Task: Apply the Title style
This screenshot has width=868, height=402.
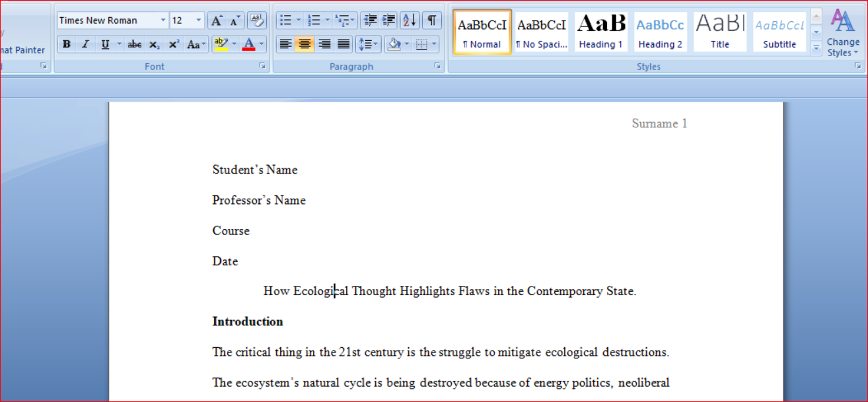Action: pos(720,32)
